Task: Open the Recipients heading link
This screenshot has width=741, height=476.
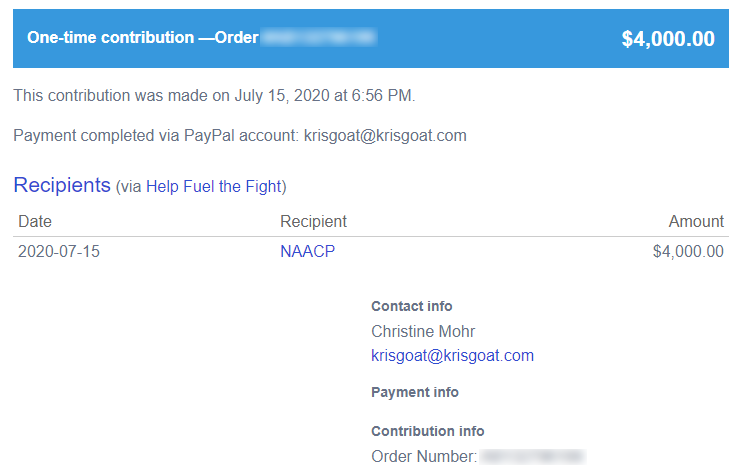Action: 62,185
